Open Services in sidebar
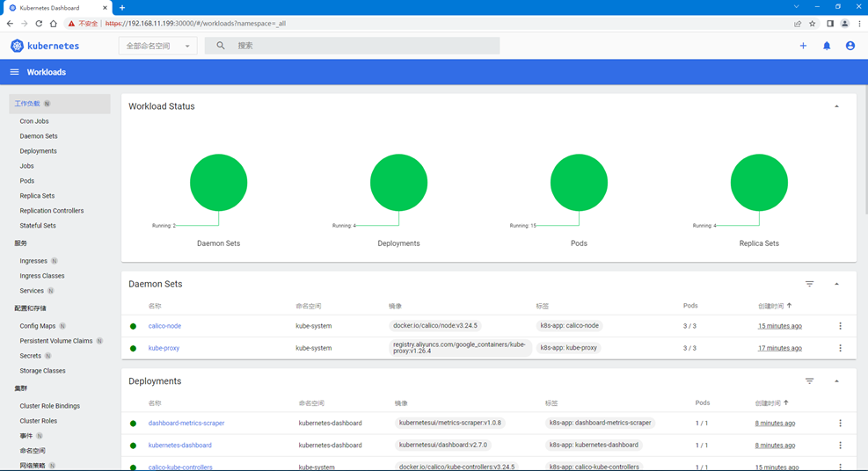Image resolution: width=868 pixels, height=471 pixels. click(x=32, y=291)
